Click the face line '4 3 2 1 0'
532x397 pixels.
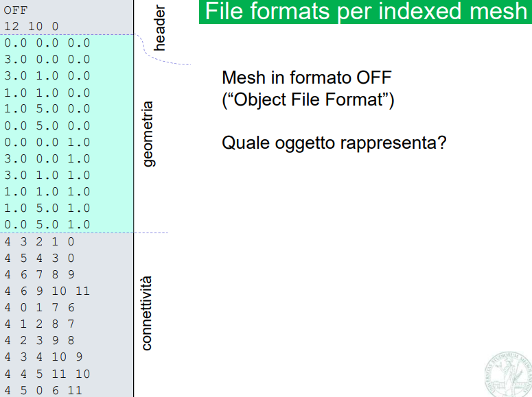tap(39, 241)
